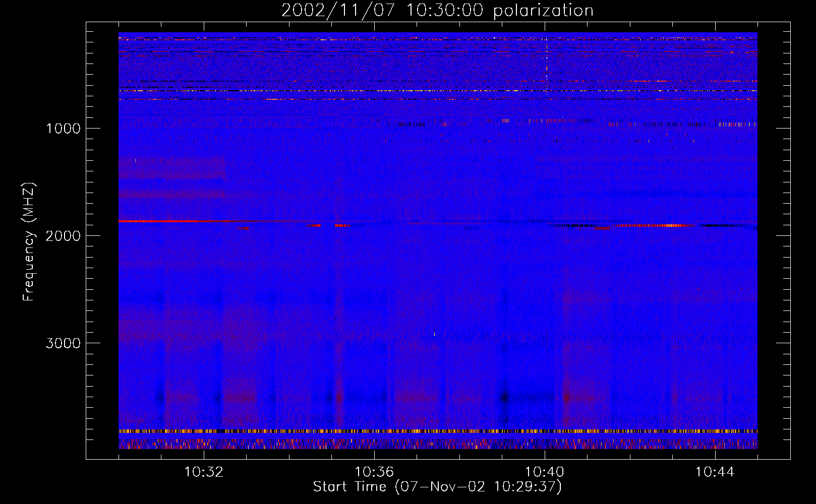Image resolution: width=816 pixels, height=504 pixels.
Task: Click the 1000 frequency tick label
Action: click(63, 129)
